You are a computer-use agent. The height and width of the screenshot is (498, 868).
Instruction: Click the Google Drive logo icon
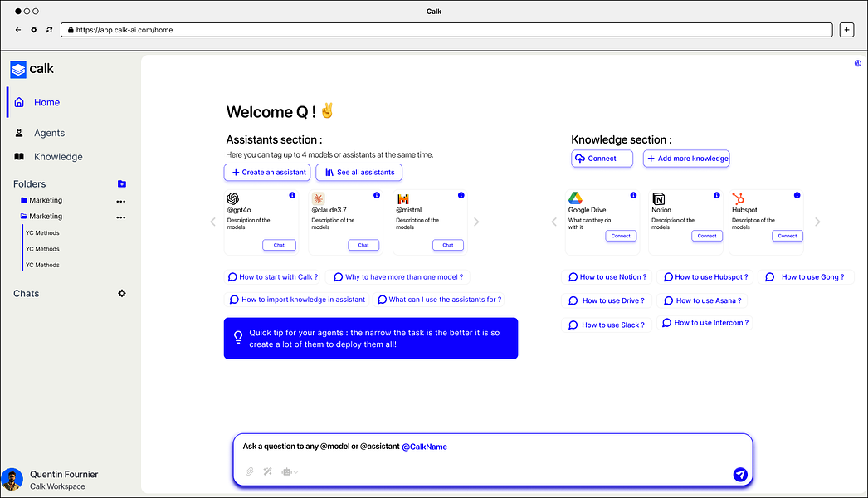[575, 198]
